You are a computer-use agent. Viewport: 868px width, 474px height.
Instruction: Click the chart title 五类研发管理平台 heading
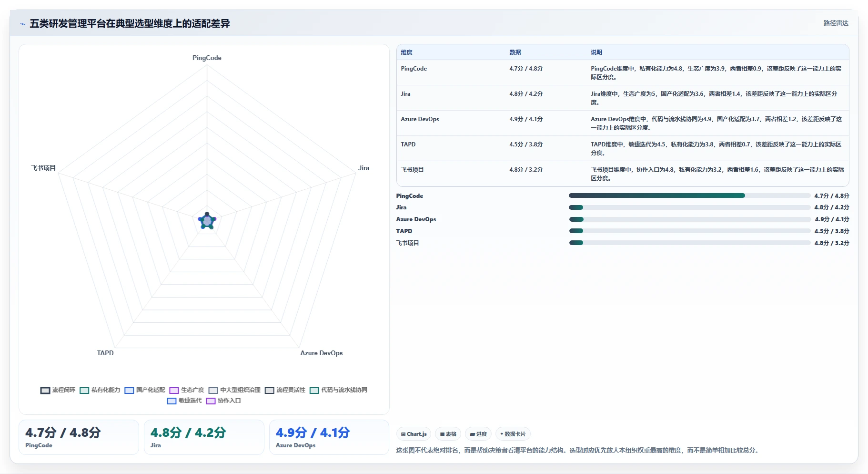click(x=130, y=24)
